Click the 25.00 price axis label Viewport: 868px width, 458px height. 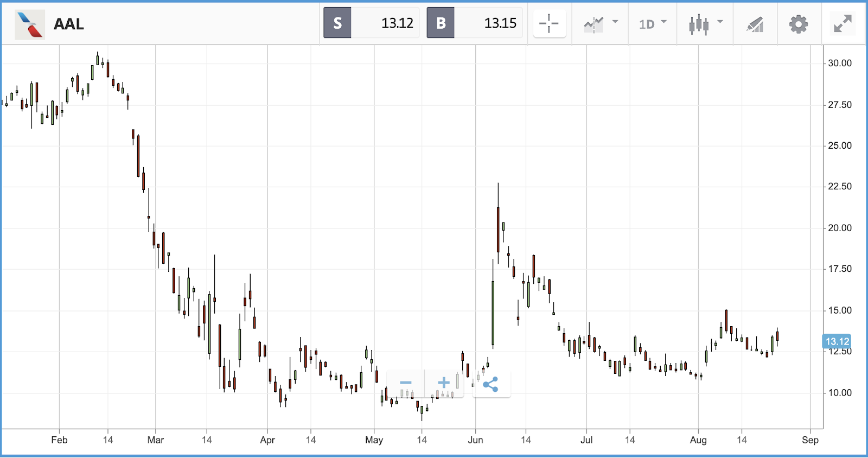click(x=840, y=146)
